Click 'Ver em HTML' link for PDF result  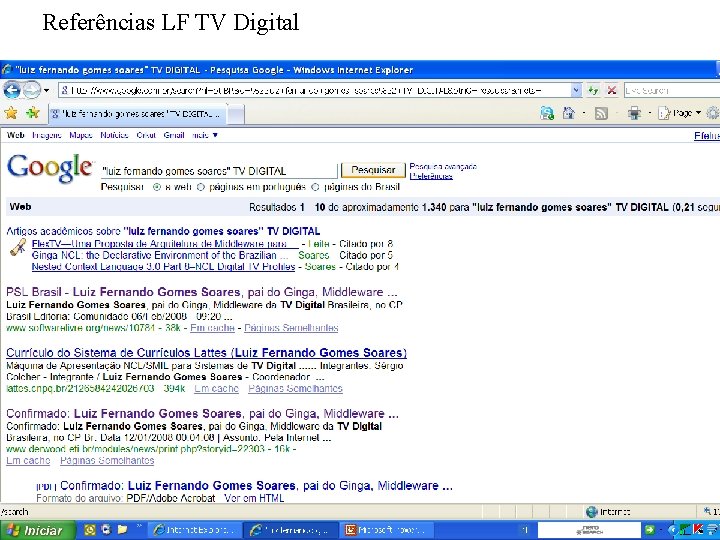click(254, 498)
